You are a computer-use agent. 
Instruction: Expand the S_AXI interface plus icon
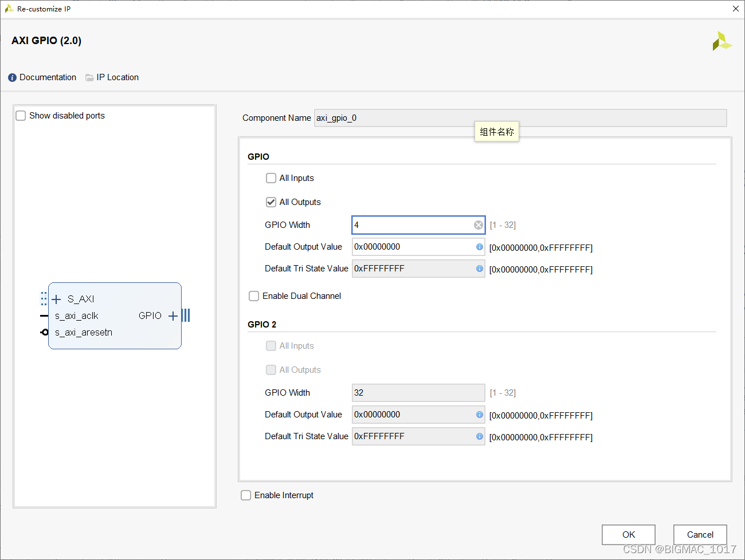pos(56,299)
